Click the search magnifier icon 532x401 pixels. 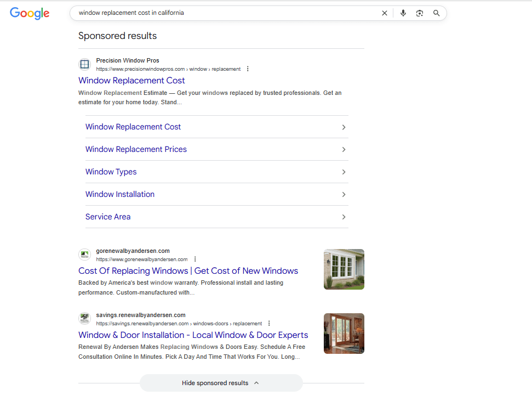click(436, 13)
